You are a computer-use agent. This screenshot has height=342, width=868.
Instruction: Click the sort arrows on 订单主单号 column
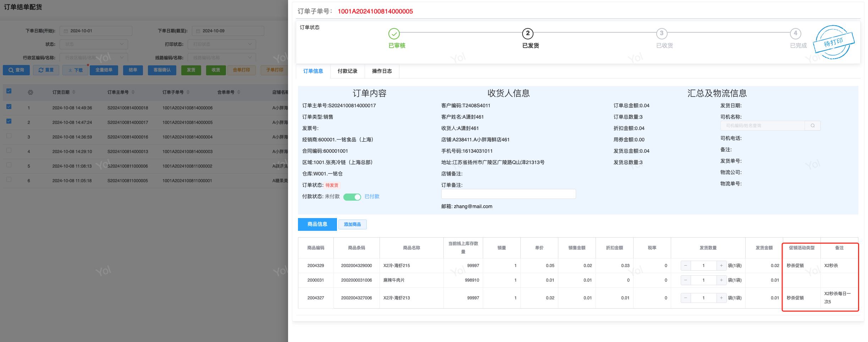tap(133, 92)
